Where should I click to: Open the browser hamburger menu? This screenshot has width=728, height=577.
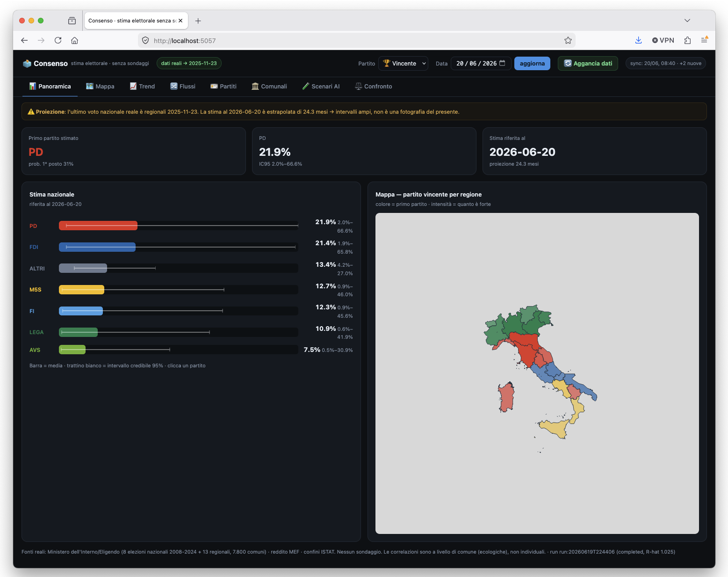(x=704, y=41)
